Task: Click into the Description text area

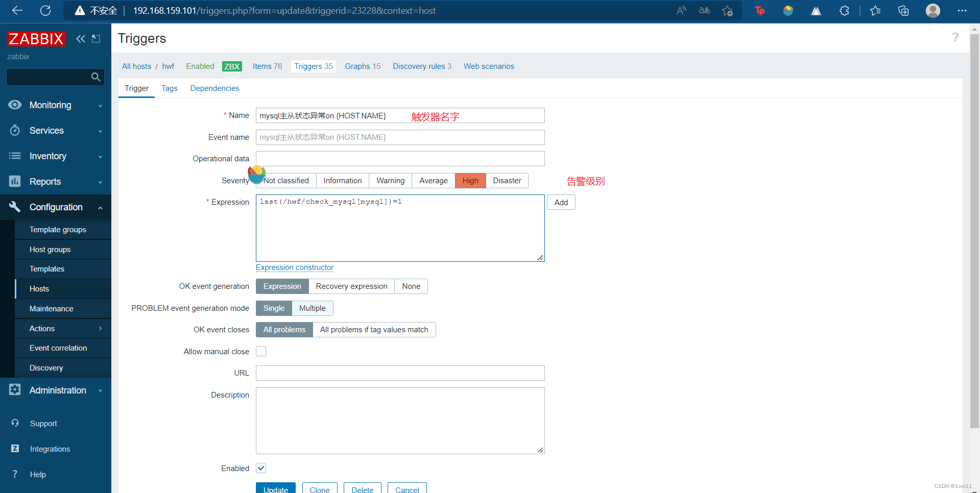Action: (x=400, y=421)
